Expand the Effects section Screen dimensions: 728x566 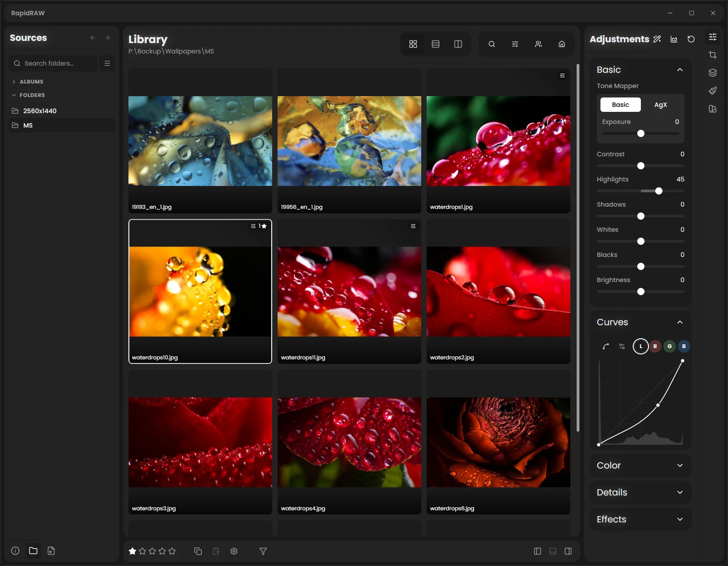pos(640,519)
